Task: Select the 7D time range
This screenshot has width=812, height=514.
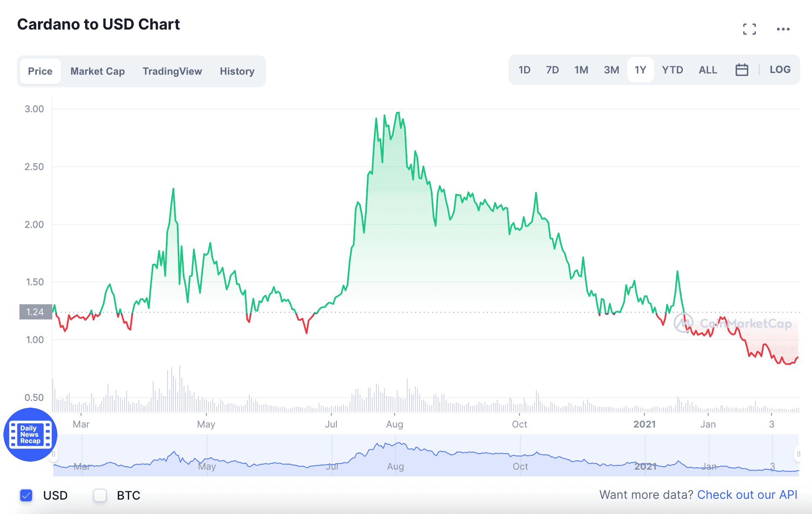Action: pyautogui.click(x=552, y=70)
